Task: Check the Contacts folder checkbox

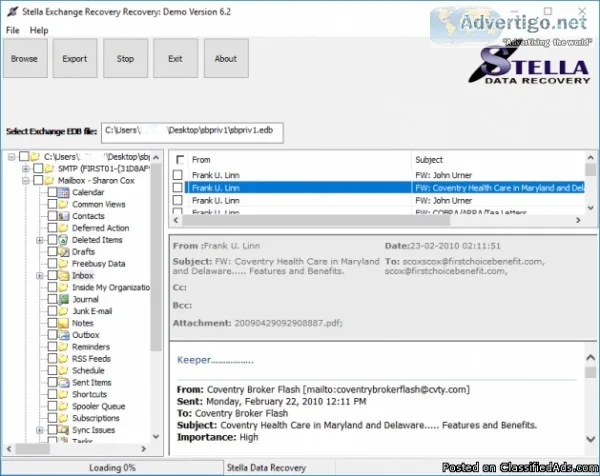Action: point(52,216)
